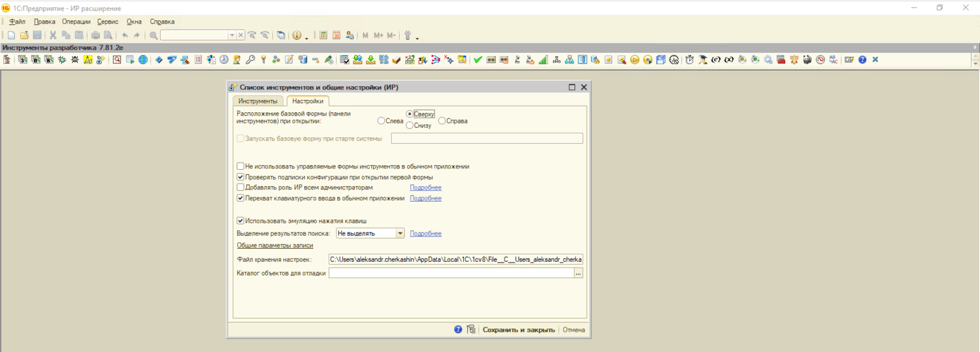Screen dimensions: 980x352
Task: Click the ABC text icon
Action: (x=833, y=59)
